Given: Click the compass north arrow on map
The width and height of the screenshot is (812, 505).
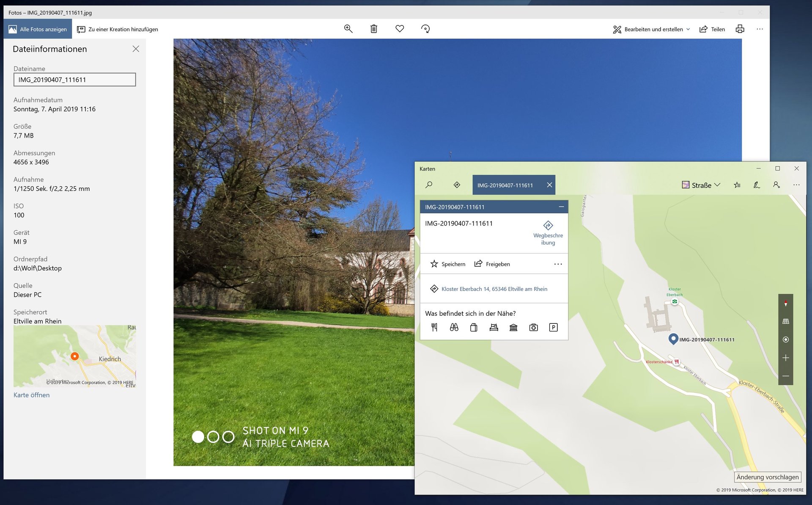Looking at the screenshot, I should click(x=785, y=303).
